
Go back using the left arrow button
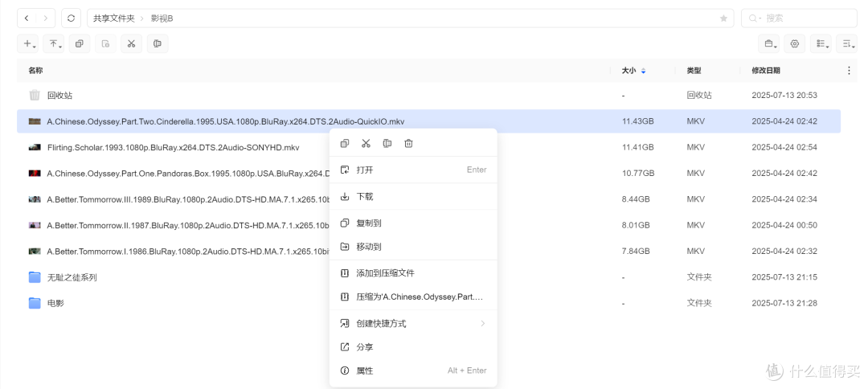pyautogui.click(x=27, y=18)
